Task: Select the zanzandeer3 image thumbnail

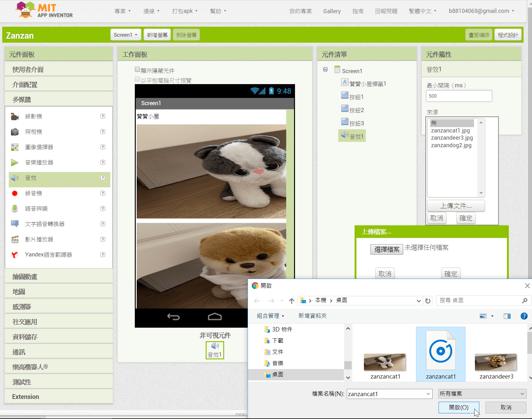Action: [x=496, y=362]
